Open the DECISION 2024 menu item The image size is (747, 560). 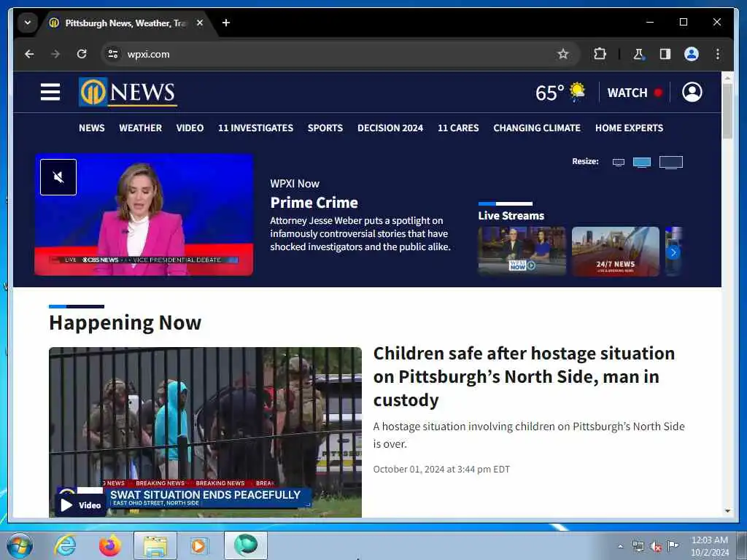coord(390,128)
